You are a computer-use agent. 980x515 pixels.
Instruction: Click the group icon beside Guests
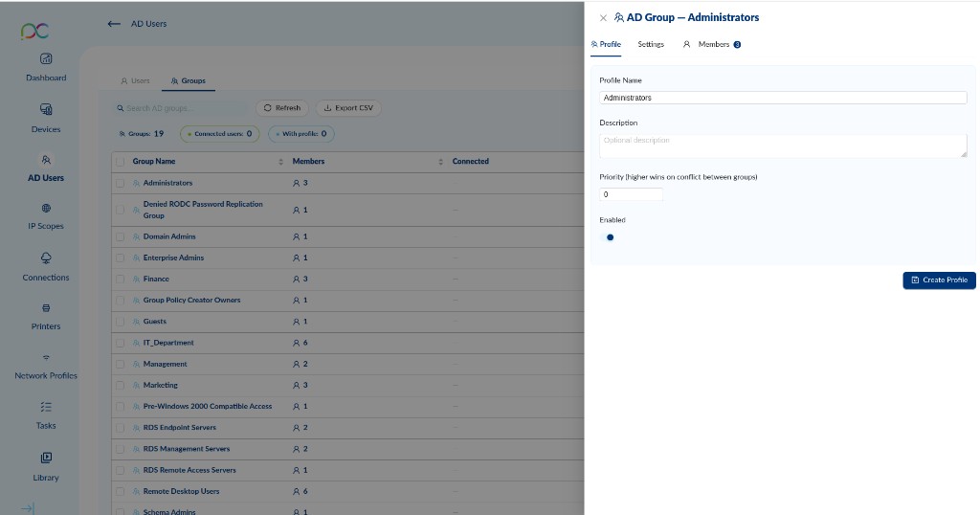point(136,322)
